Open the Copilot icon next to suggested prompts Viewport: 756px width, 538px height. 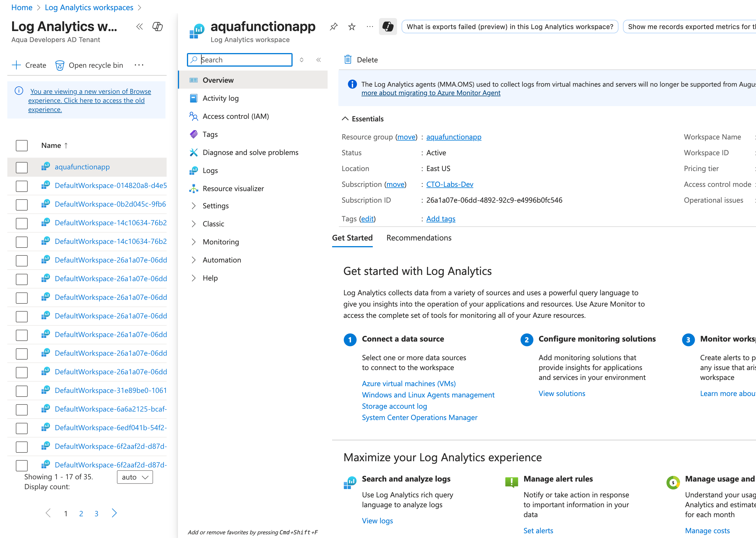388,27
